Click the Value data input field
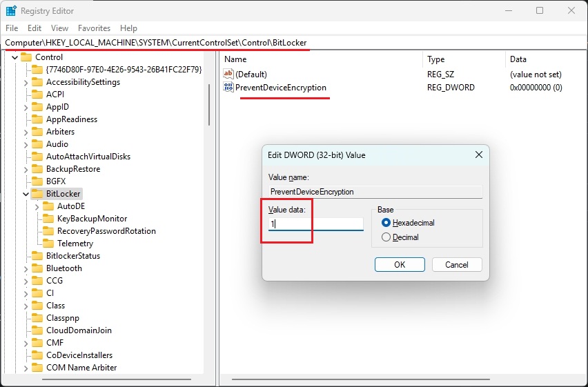Screen dimensions: 588x387 [x=315, y=224]
